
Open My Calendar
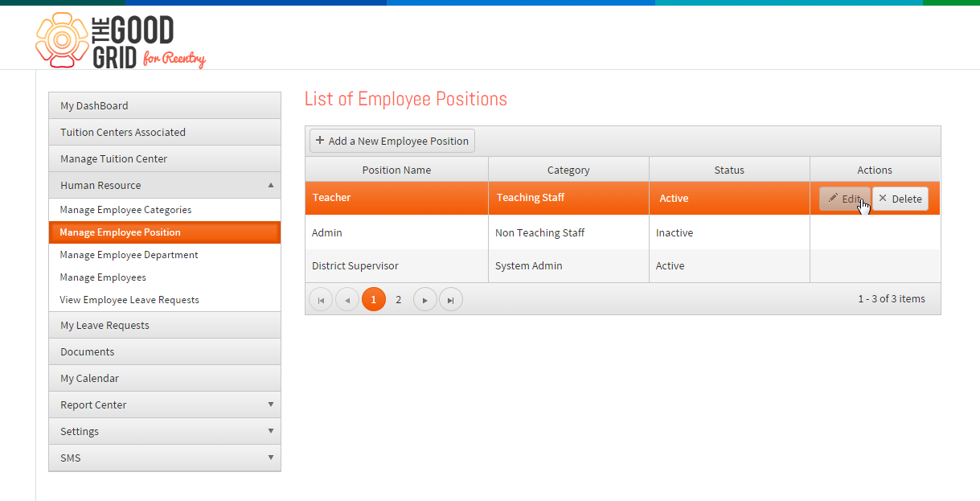point(165,378)
